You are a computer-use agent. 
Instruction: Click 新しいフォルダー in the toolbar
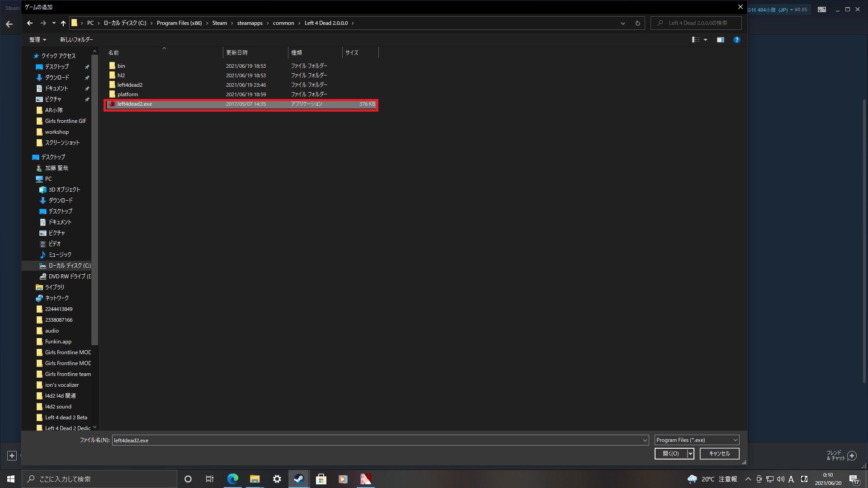coord(76,40)
